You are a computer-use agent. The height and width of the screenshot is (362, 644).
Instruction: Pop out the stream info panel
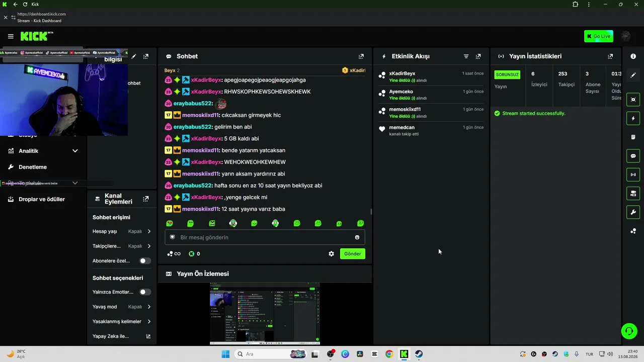(146, 56)
